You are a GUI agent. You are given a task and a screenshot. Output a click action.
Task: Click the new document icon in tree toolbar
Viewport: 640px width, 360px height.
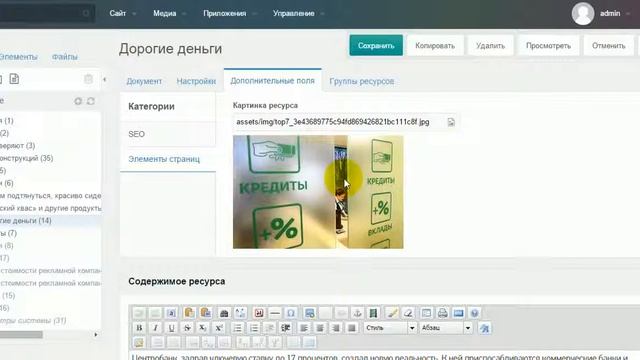pyautogui.click(x=14, y=79)
